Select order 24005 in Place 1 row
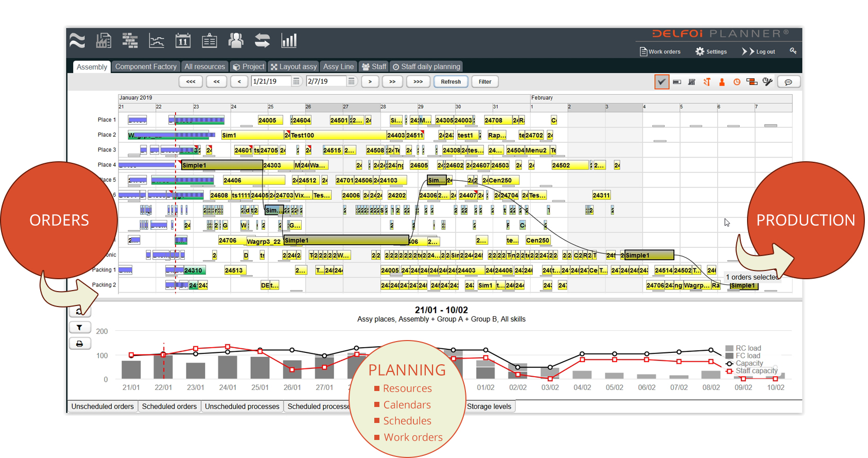868x458 pixels. click(x=270, y=120)
